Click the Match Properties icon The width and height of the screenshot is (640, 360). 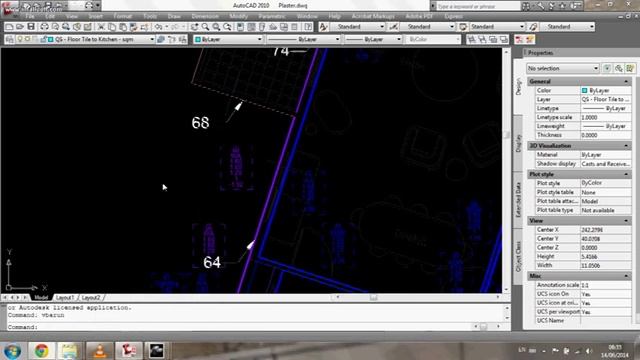coord(133,27)
